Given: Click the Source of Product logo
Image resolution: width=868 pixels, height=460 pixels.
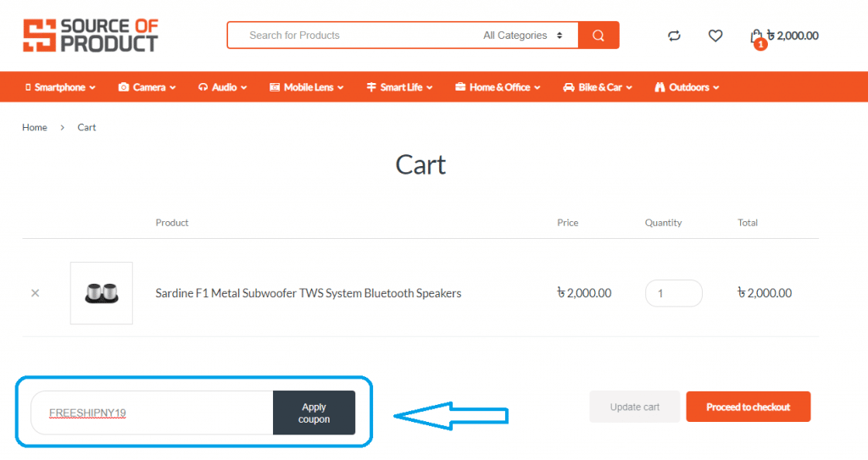Looking at the screenshot, I should tap(91, 36).
